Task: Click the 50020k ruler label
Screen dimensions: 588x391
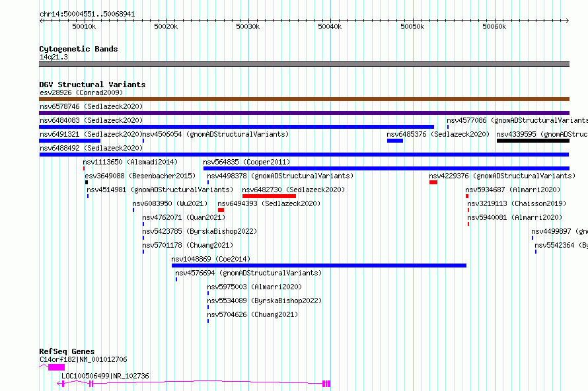Action: click(166, 26)
